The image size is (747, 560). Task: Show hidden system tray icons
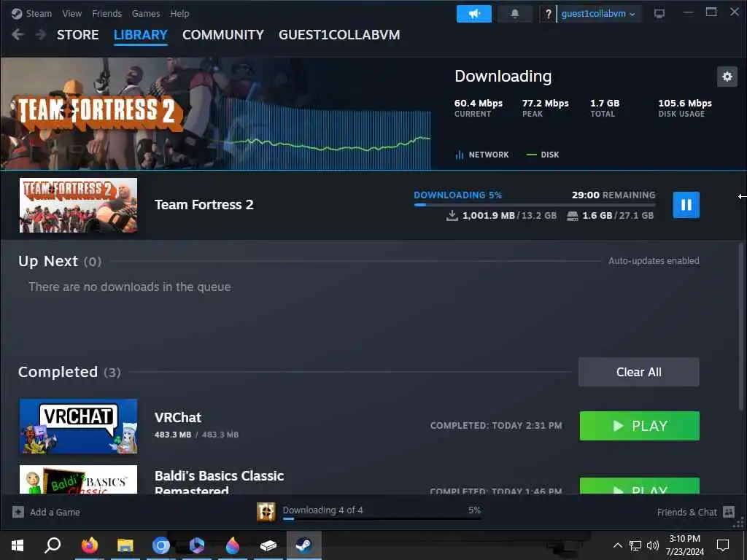(617, 545)
